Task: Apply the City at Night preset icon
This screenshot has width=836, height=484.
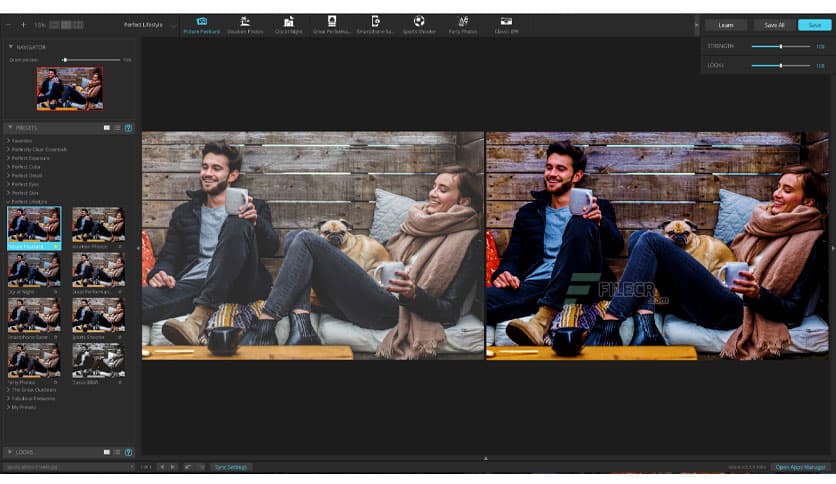Action: [289, 22]
